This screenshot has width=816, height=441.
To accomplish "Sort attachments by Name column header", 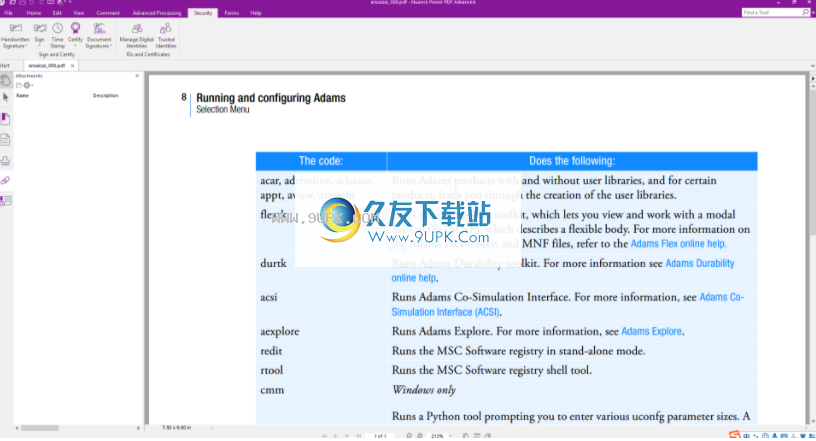I will [x=22, y=96].
